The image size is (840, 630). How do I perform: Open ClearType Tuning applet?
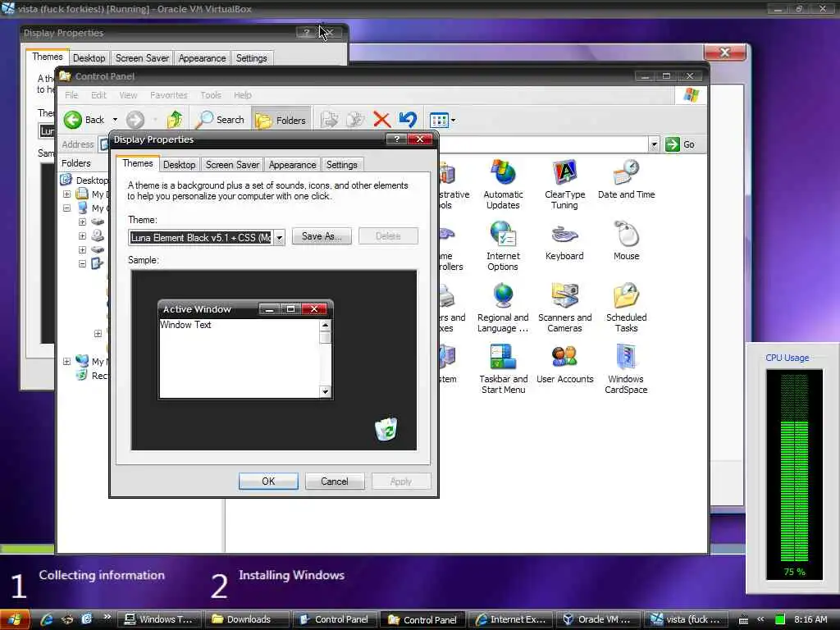(x=564, y=184)
